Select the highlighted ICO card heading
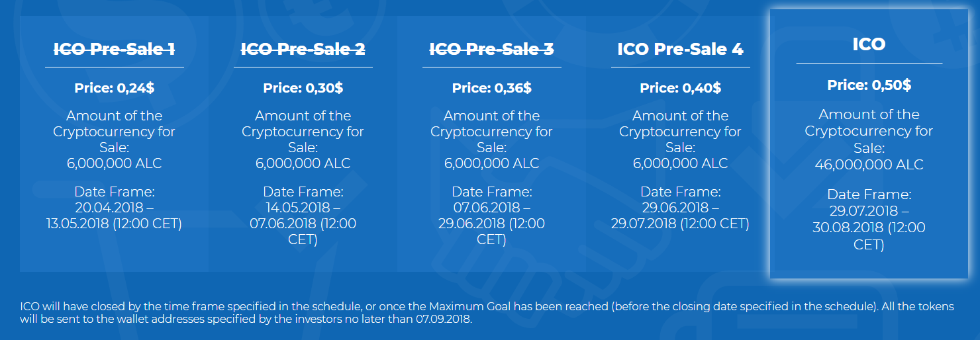This screenshot has height=340, width=980. (869, 44)
